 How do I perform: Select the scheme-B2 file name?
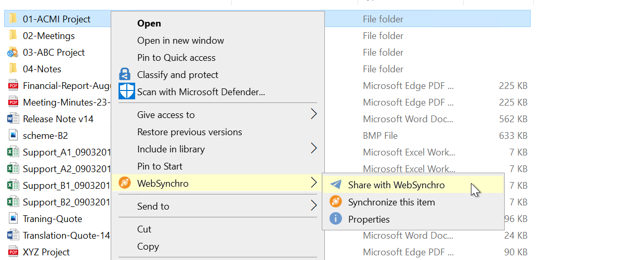tap(45, 135)
